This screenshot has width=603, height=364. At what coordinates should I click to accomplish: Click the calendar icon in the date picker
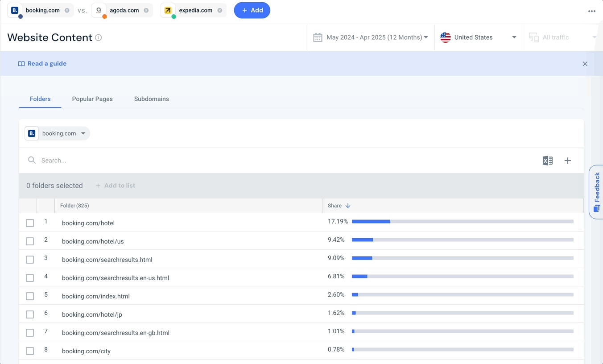click(x=318, y=37)
